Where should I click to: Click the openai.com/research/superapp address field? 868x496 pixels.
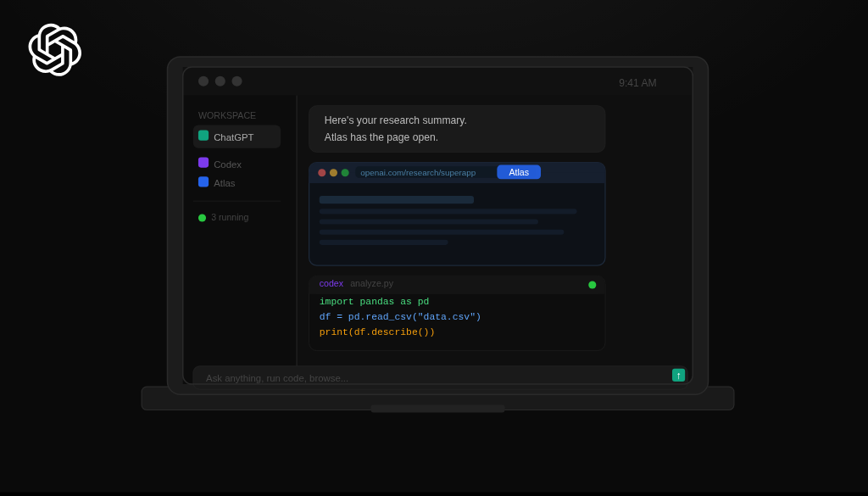tap(426, 173)
